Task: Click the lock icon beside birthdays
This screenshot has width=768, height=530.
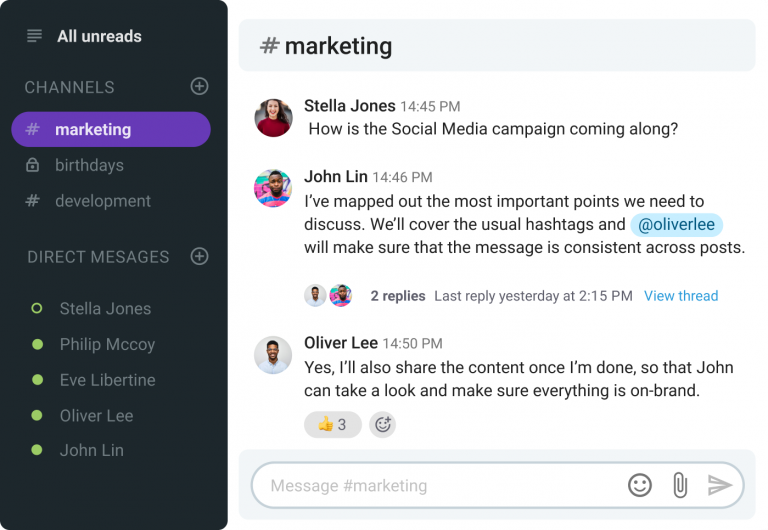Action: pos(33,165)
